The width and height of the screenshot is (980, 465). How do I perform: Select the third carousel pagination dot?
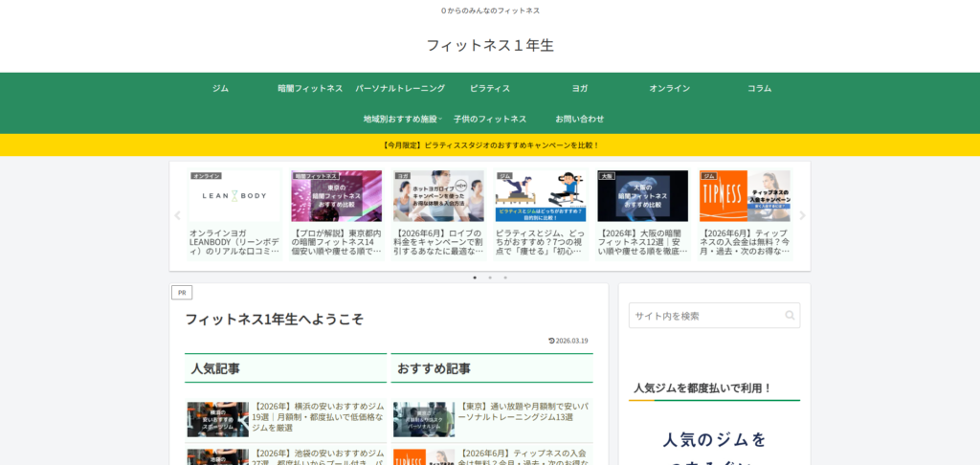point(505,277)
